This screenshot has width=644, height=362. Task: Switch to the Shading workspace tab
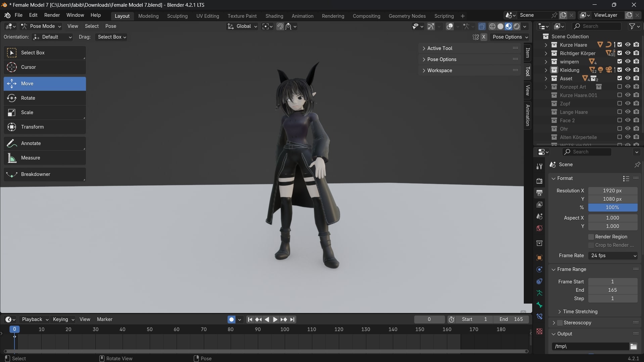click(274, 16)
